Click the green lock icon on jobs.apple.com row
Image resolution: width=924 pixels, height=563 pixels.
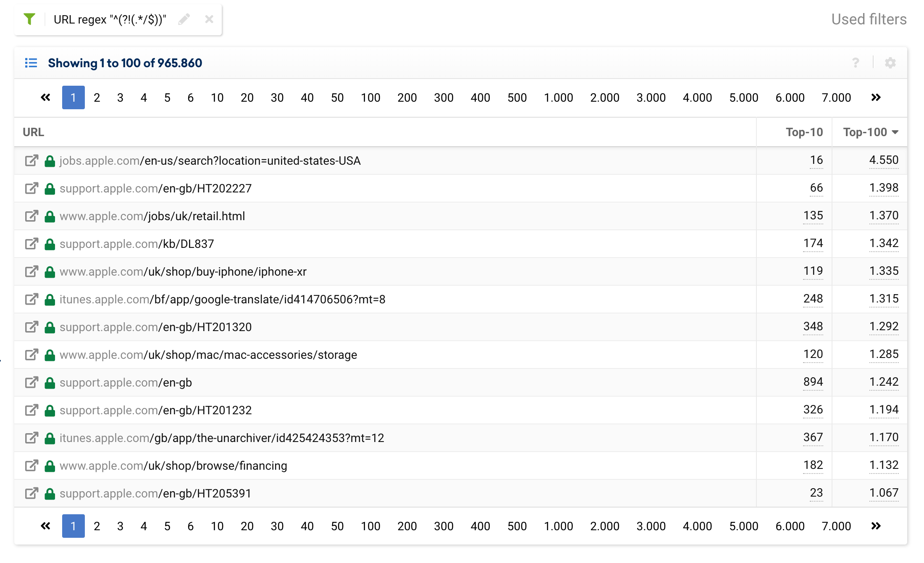tap(50, 161)
